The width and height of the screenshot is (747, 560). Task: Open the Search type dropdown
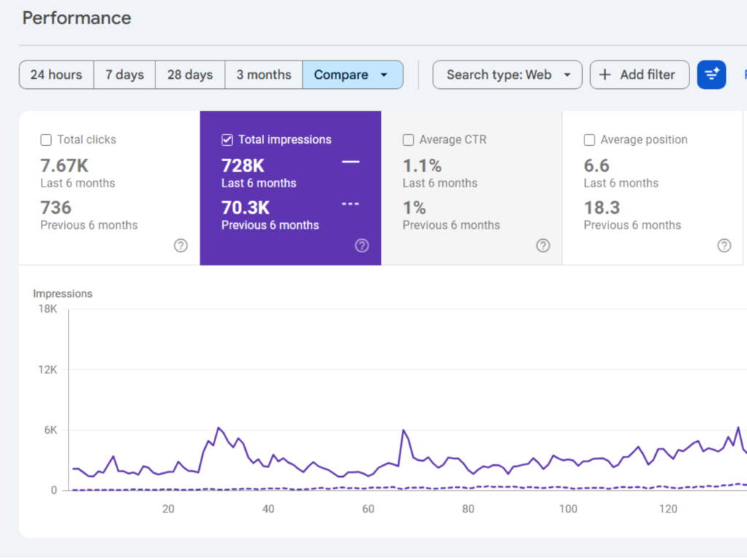point(507,74)
